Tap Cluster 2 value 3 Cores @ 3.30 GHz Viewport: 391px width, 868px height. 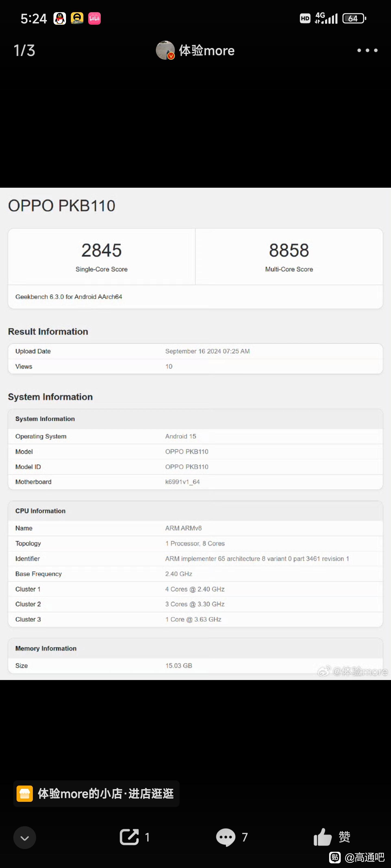pos(195,604)
